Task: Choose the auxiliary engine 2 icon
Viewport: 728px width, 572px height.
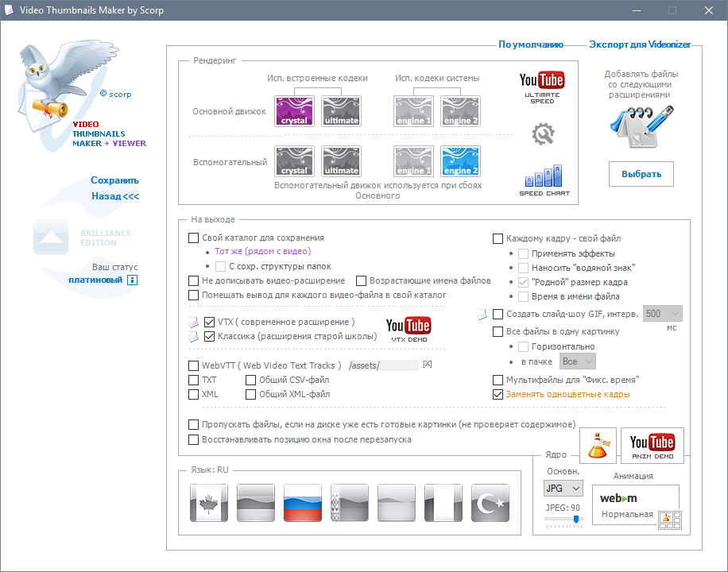Action: pos(461,161)
